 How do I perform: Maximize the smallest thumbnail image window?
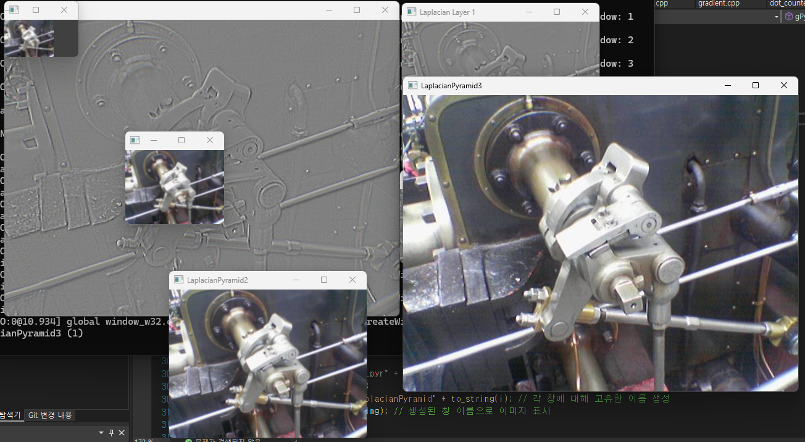click(35, 10)
